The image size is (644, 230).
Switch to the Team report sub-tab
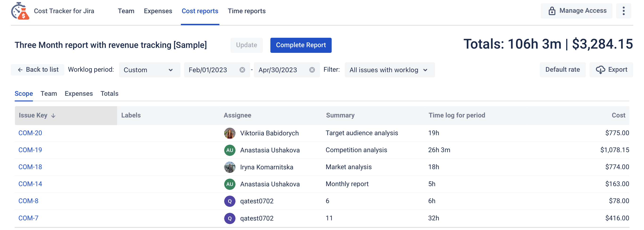[x=49, y=94]
